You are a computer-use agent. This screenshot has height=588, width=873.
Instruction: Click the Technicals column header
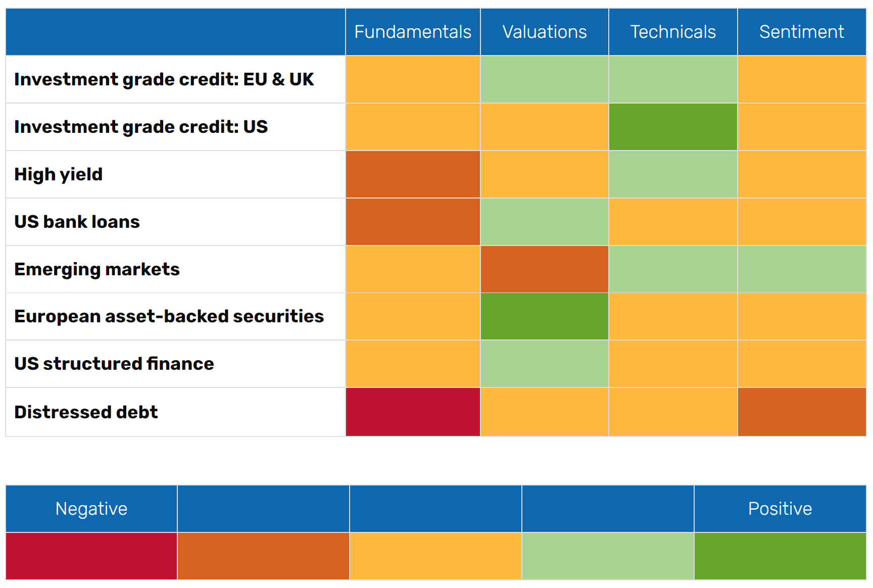coord(673,32)
